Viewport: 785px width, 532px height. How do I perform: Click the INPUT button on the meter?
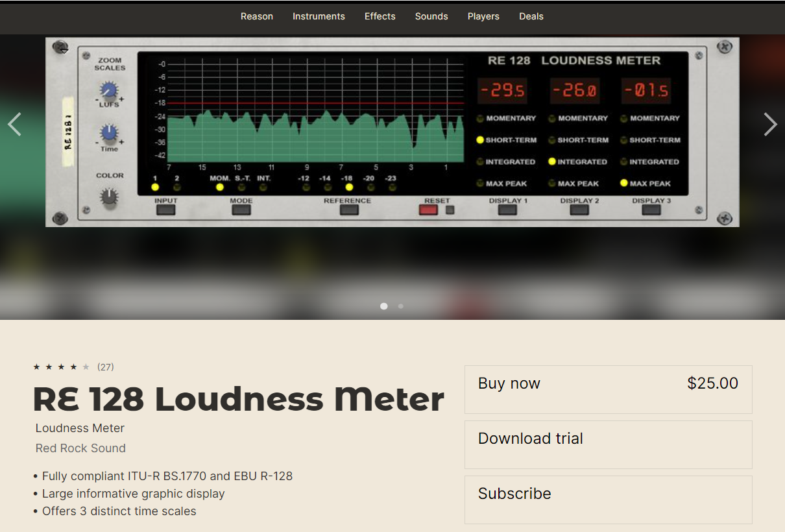(x=166, y=210)
